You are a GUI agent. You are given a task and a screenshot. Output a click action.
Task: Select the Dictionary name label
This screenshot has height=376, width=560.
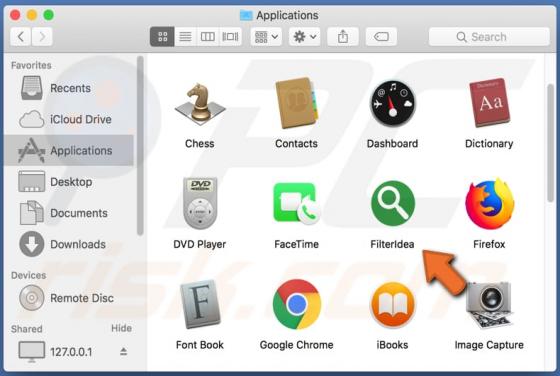tap(489, 144)
